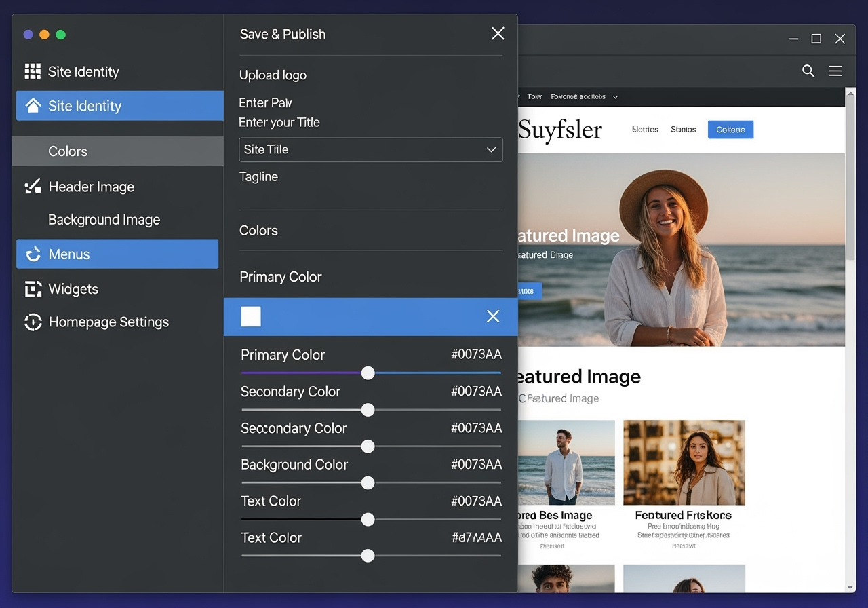This screenshot has width=868, height=608.
Task: Select Colors in the left sidebar
Action: 118,151
